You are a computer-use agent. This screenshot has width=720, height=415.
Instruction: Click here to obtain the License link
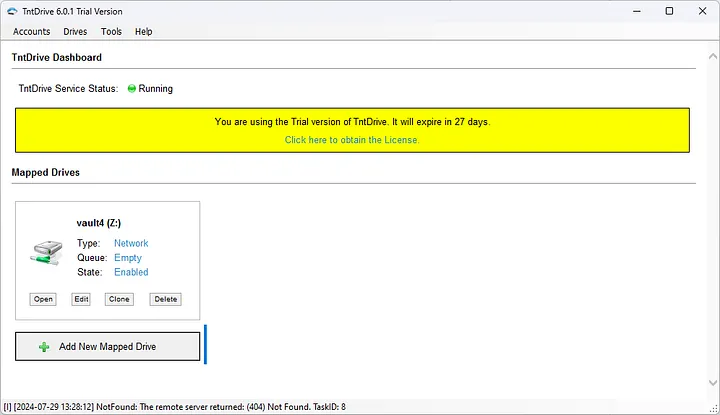click(x=352, y=140)
